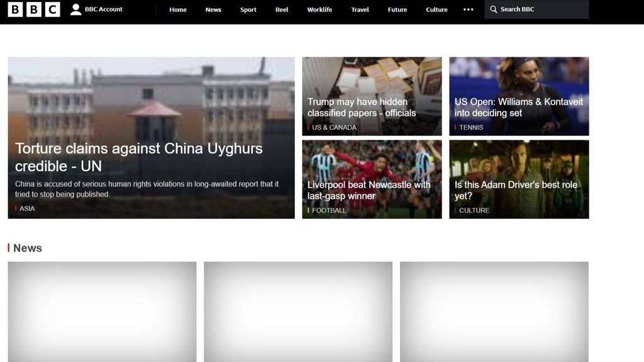Click the FOOTBALL category tag
This screenshot has height=362, width=644.
pyautogui.click(x=328, y=210)
